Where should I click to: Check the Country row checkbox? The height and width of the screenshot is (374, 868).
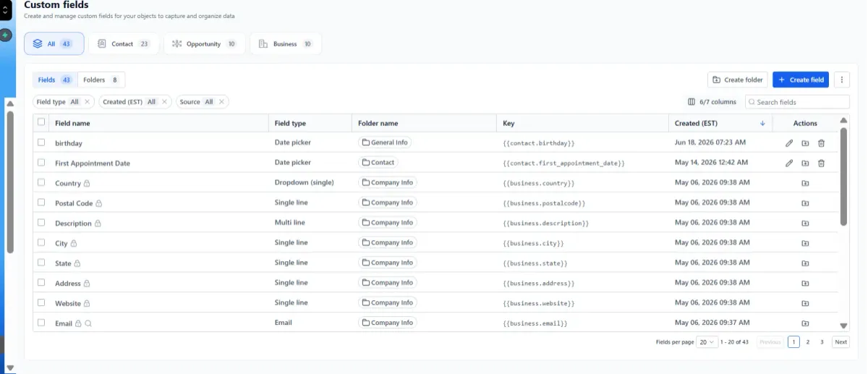pyautogui.click(x=41, y=182)
